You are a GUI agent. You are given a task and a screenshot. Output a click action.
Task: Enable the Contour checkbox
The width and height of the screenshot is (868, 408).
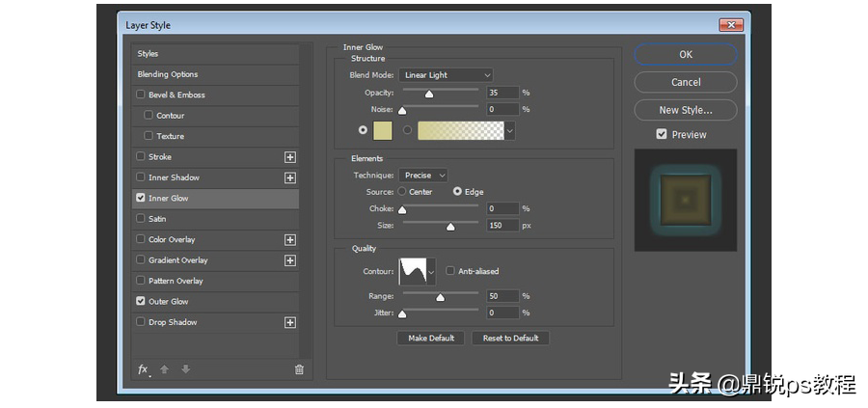(149, 115)
